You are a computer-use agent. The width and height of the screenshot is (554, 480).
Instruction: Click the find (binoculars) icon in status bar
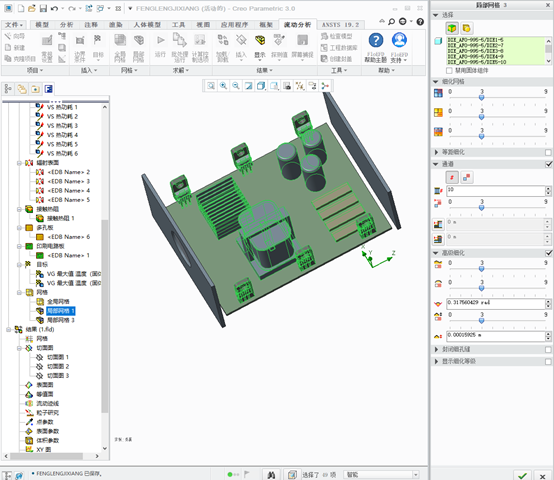271,475
